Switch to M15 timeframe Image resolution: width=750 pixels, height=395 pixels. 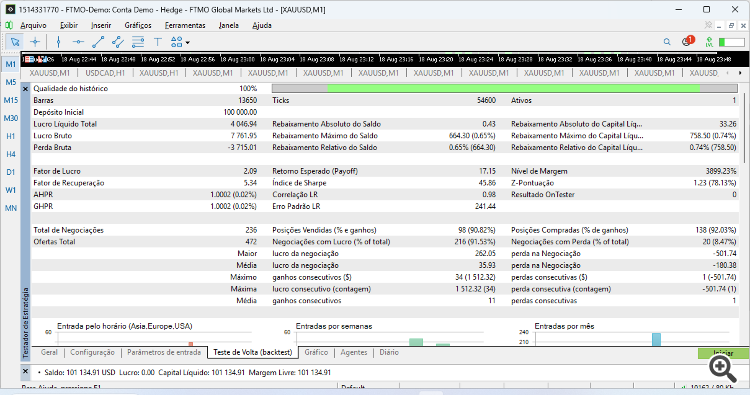coord(11,100)
